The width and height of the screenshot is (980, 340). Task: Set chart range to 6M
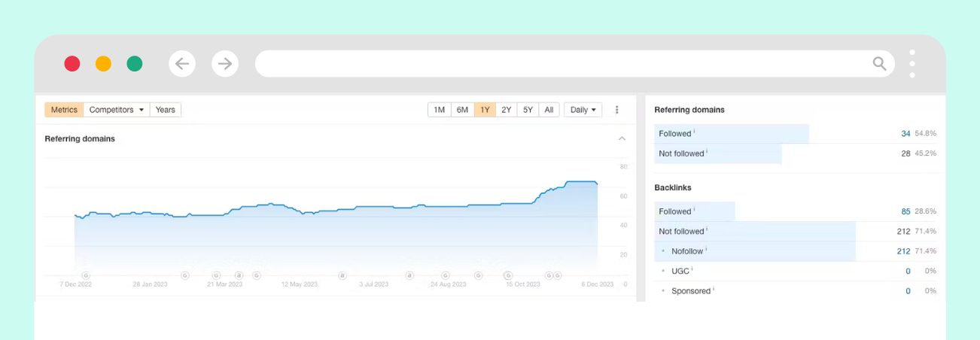tap(462, 110)
